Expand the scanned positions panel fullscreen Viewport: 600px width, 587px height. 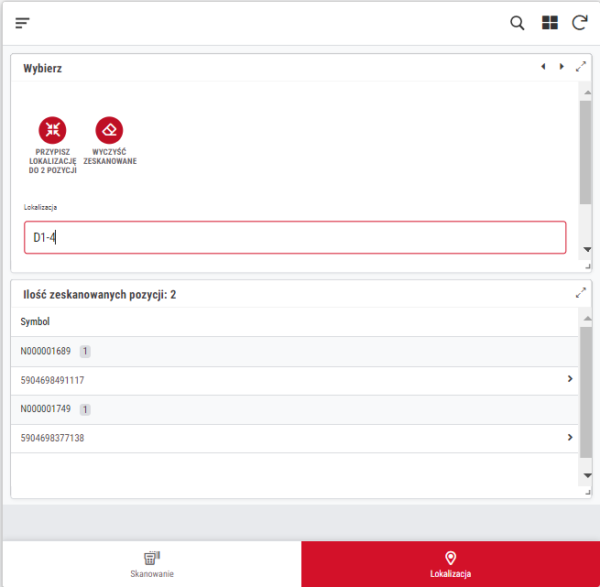(581, 294)
